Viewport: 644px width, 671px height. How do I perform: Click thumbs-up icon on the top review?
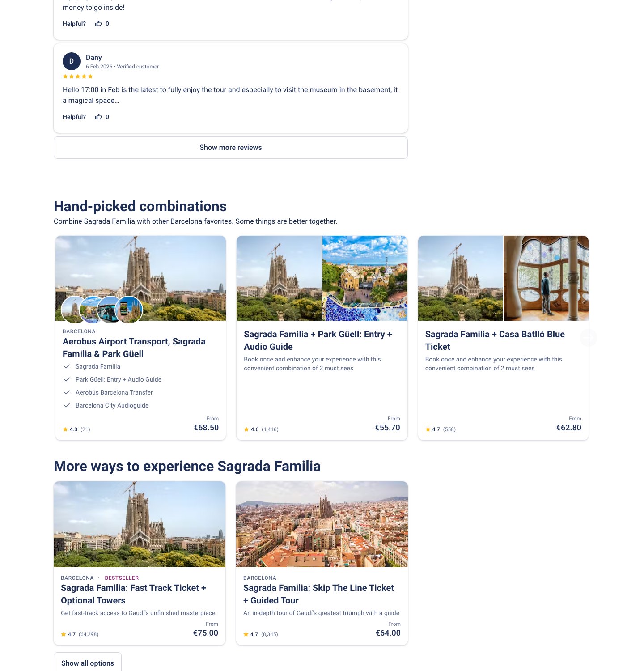click(x=98, y=24)
